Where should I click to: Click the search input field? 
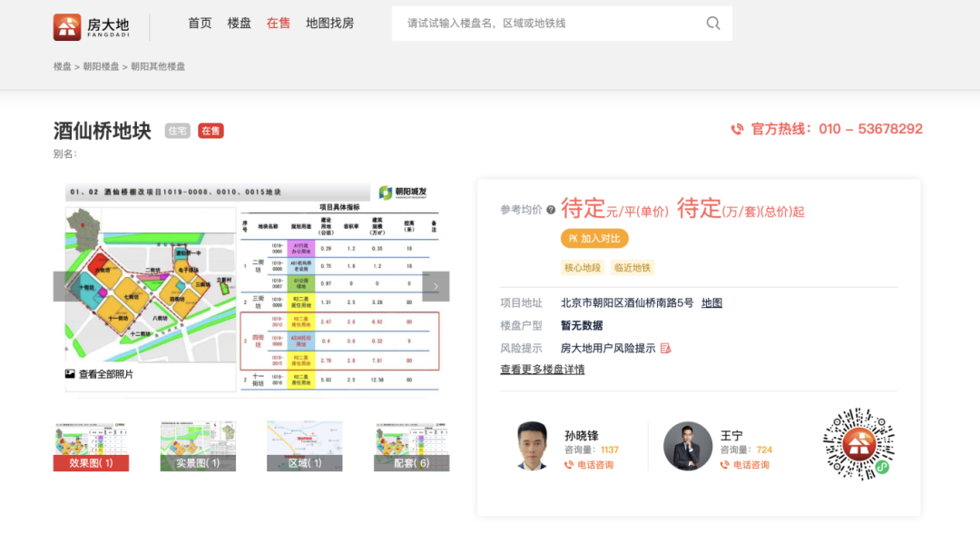tap(544, 23)
